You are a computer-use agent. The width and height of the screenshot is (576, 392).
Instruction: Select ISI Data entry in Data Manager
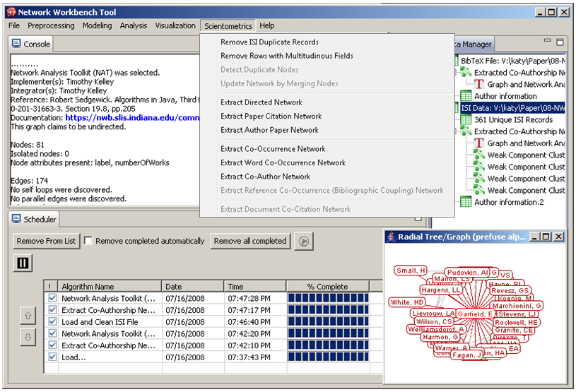pyautogui.click(x=513, y=108)
